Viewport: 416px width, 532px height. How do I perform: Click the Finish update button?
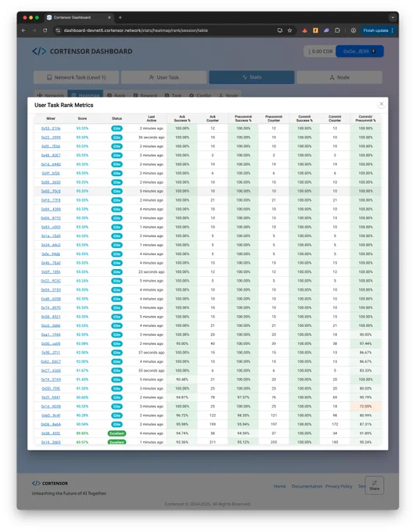[x=378, y=31]
